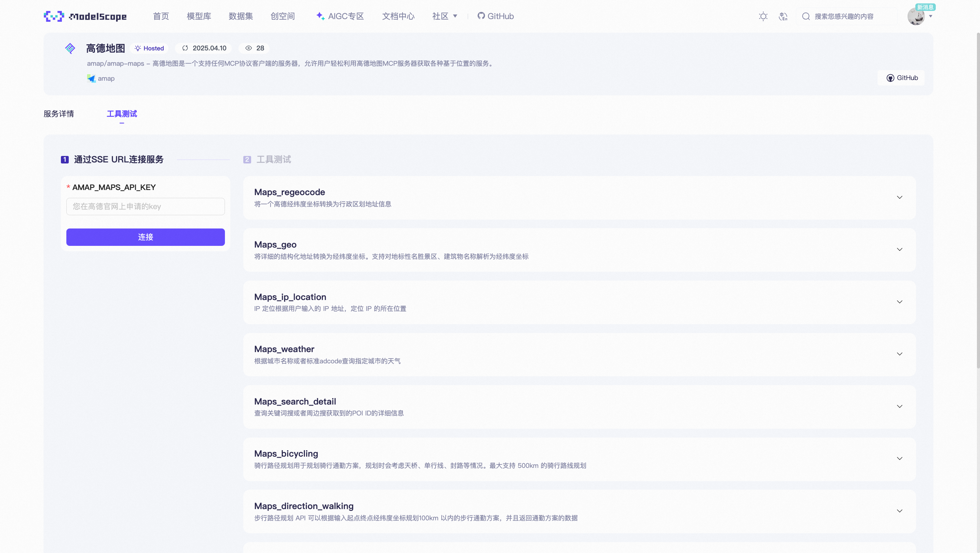Image resolution: width=980 pixels, height=553 pixels.
Task: Open the GitHub link in the top navigation
Action: [x=495, y=16]
